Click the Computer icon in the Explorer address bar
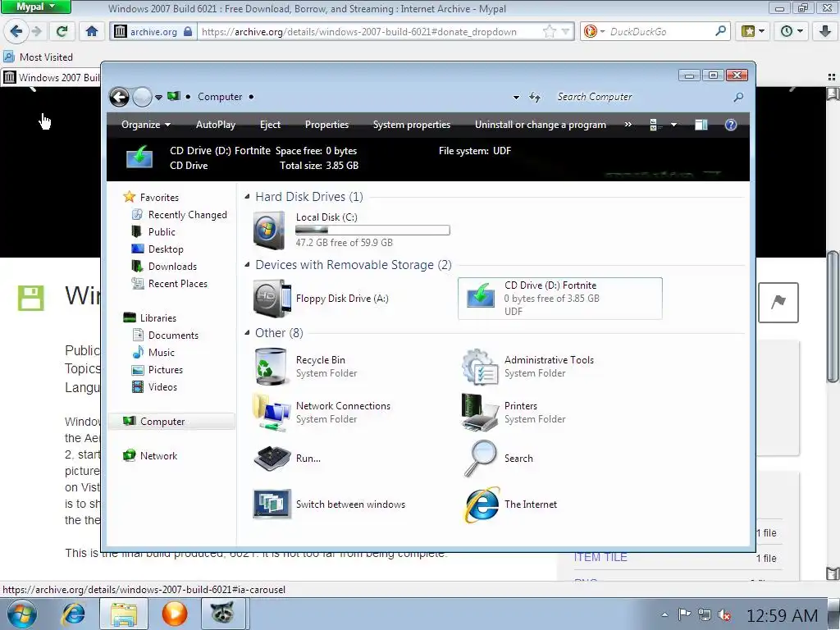The image size is (840, 630). point(174,97)
